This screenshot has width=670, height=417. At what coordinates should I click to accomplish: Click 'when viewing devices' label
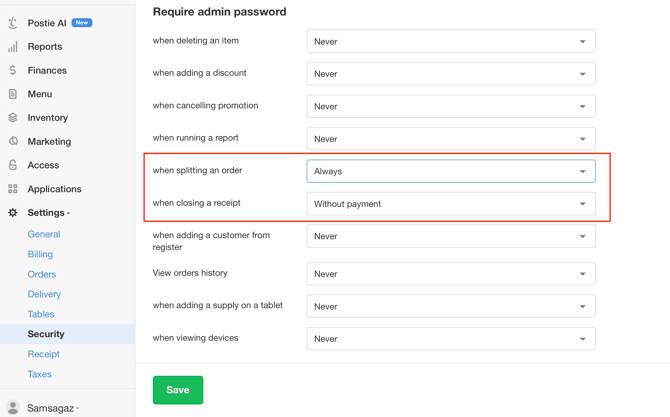(x=195, y=338)
